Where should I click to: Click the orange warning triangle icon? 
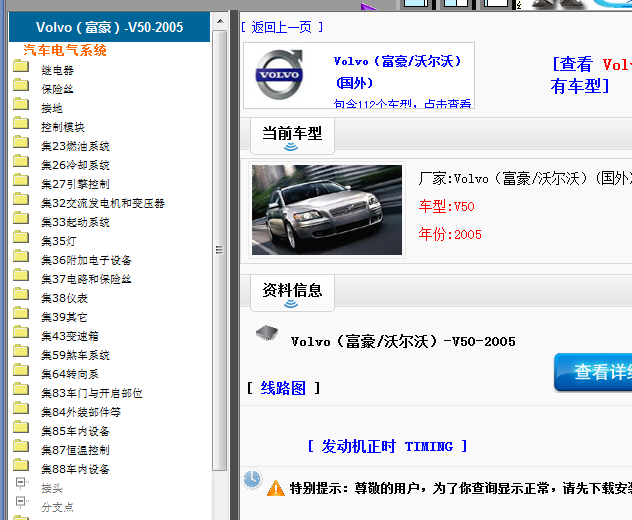[276, 488]
